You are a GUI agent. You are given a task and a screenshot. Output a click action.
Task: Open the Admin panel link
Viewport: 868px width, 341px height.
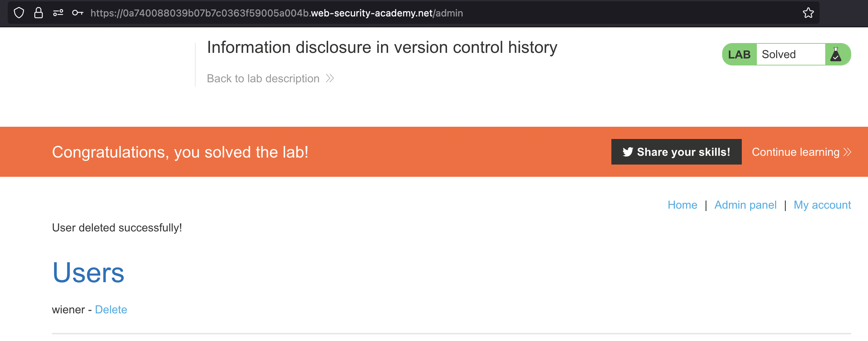[x=745, y=205]
